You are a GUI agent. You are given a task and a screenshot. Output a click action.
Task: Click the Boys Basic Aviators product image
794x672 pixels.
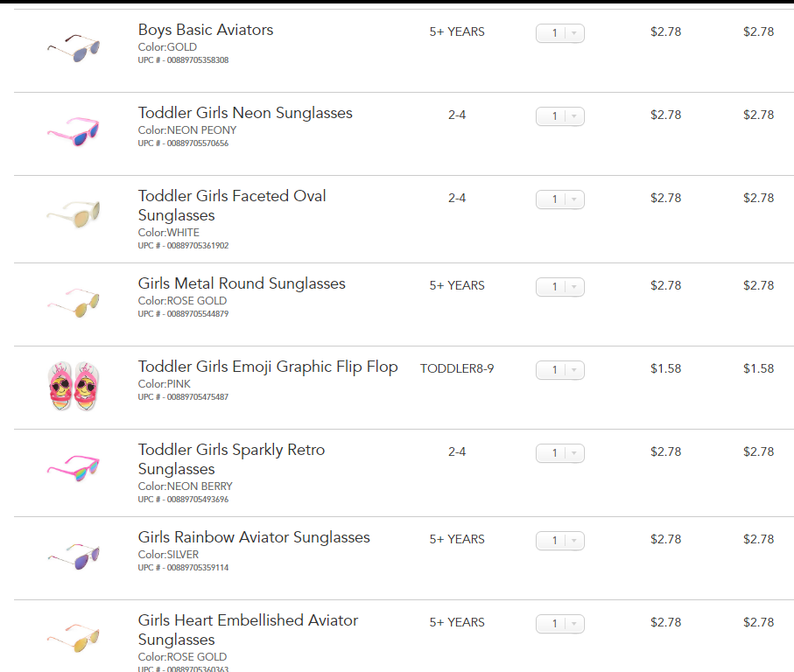[x=74, y=47]
